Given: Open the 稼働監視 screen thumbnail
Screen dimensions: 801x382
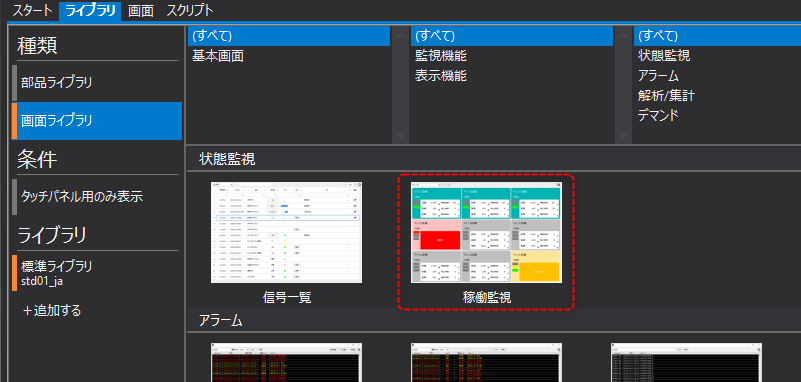Looking at the screenshot, I should (x=486, y=232).
